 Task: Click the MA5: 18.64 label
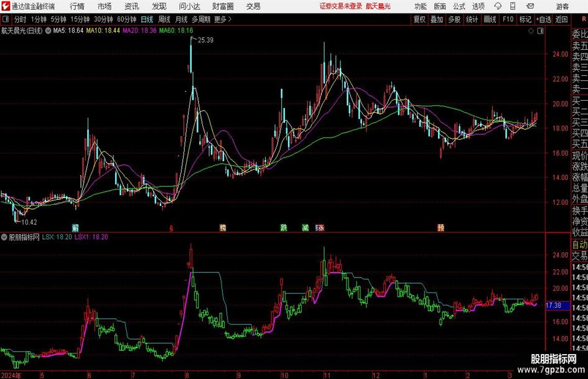[68, 30]
